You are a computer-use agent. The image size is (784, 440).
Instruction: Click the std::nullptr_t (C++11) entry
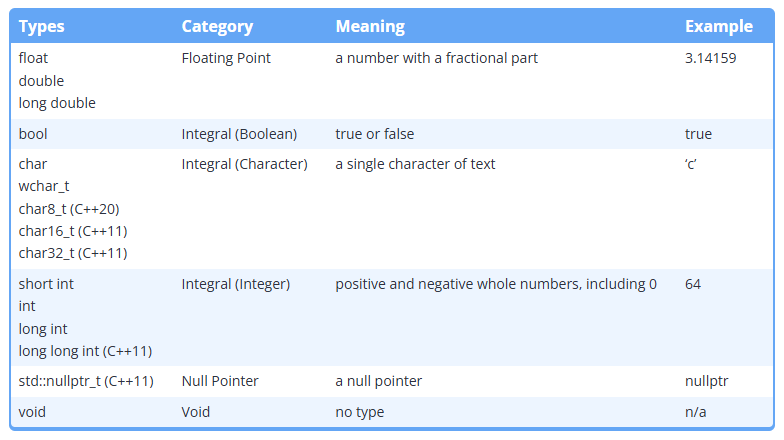[x=86, y=381]
